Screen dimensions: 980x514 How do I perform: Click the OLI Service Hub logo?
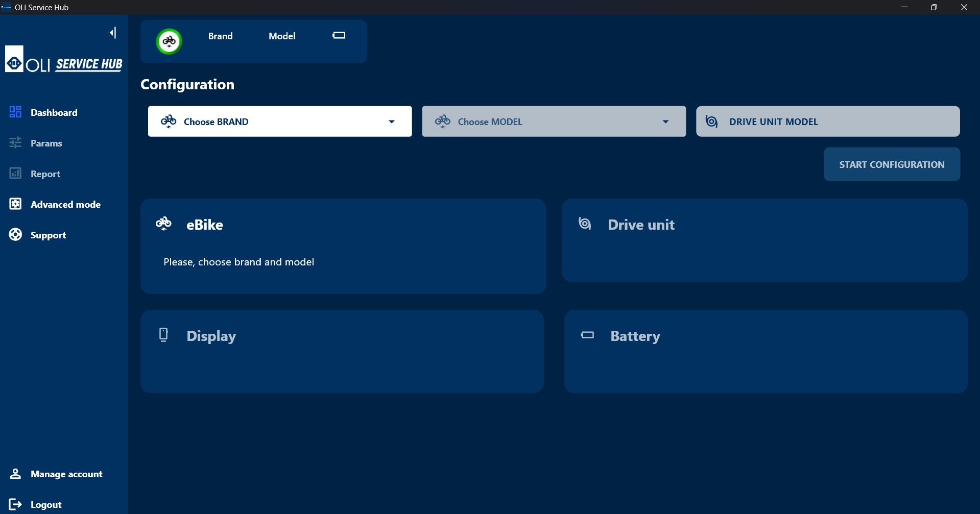point(64,59)
